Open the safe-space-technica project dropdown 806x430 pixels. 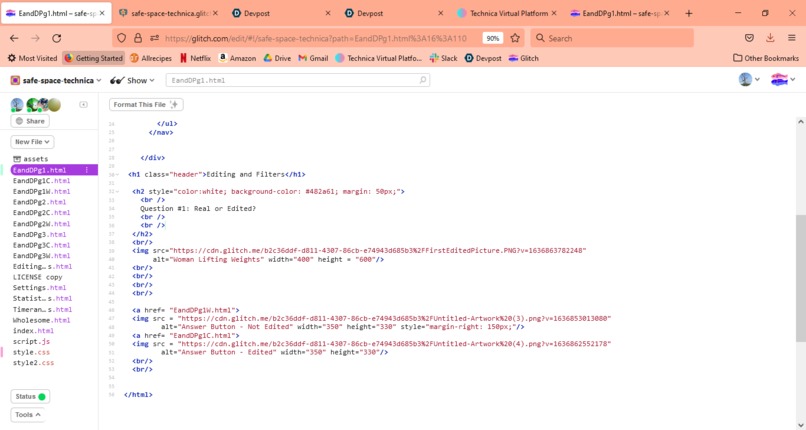[56, 80]
